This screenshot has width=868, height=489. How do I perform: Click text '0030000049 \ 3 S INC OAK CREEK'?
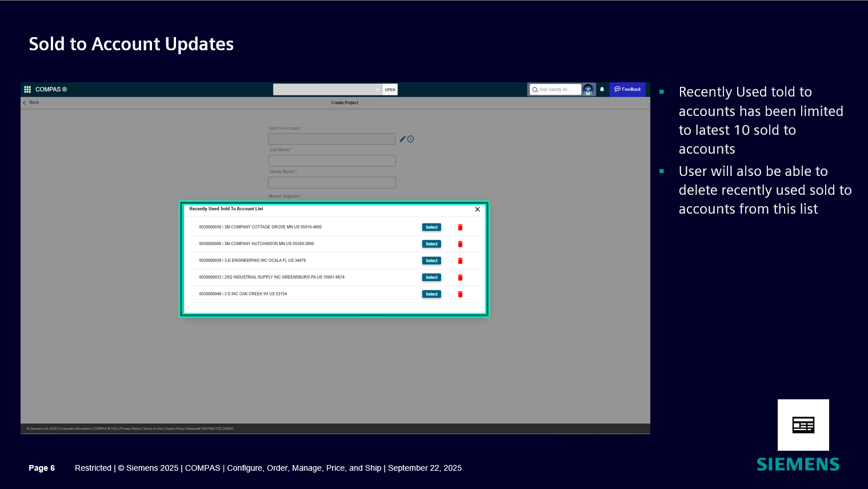[231, 294]
